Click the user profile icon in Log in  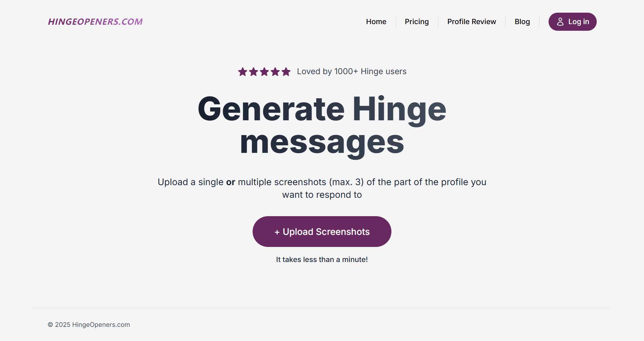(560, 22)
